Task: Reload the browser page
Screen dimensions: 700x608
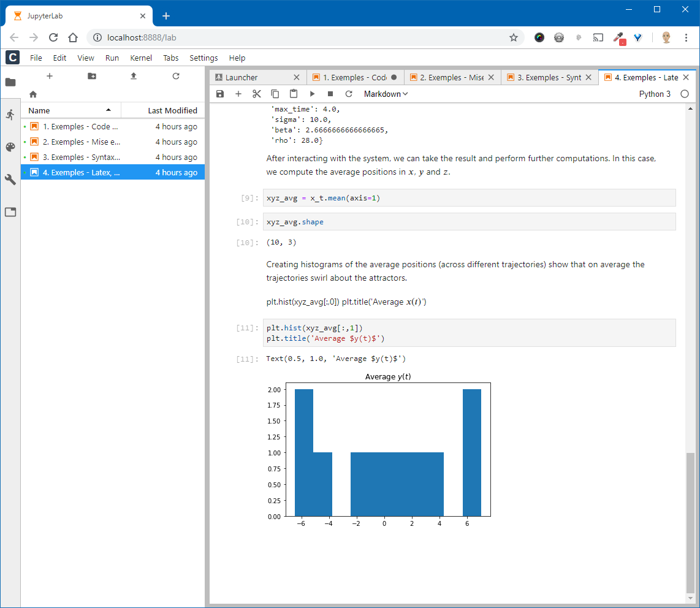Action: pos(53,37)
